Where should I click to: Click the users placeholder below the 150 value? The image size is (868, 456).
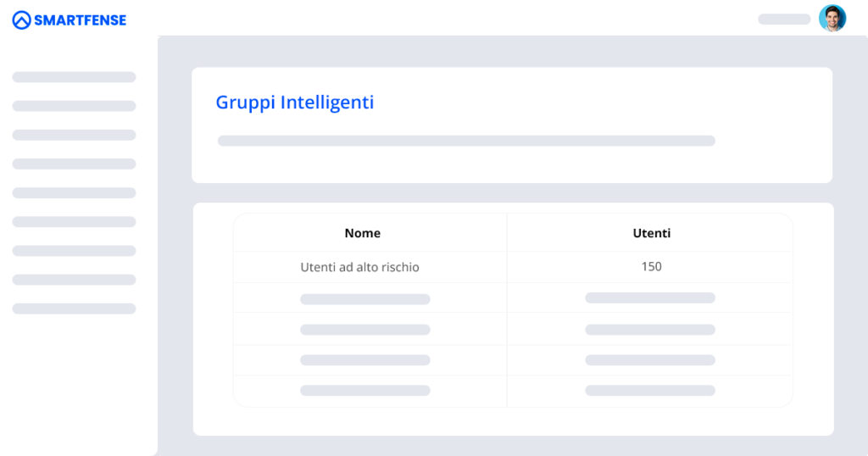650,298
